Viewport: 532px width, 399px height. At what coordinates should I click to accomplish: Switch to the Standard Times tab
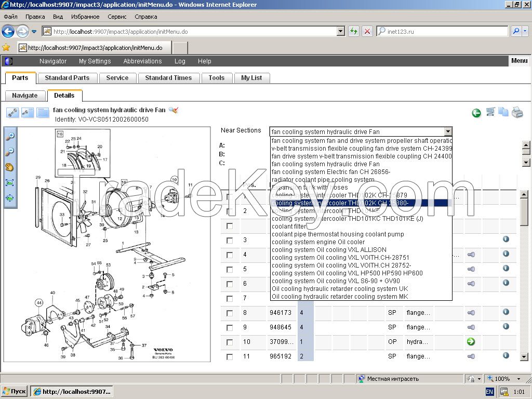click(169, 78)
